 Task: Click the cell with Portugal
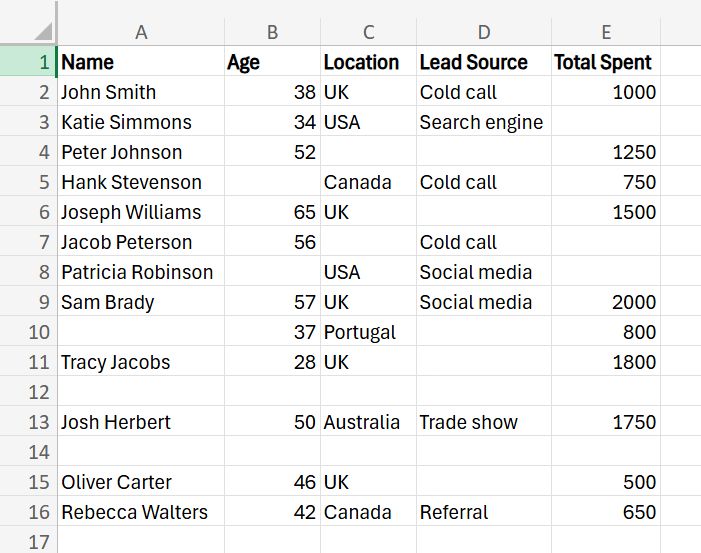(367, 332)
